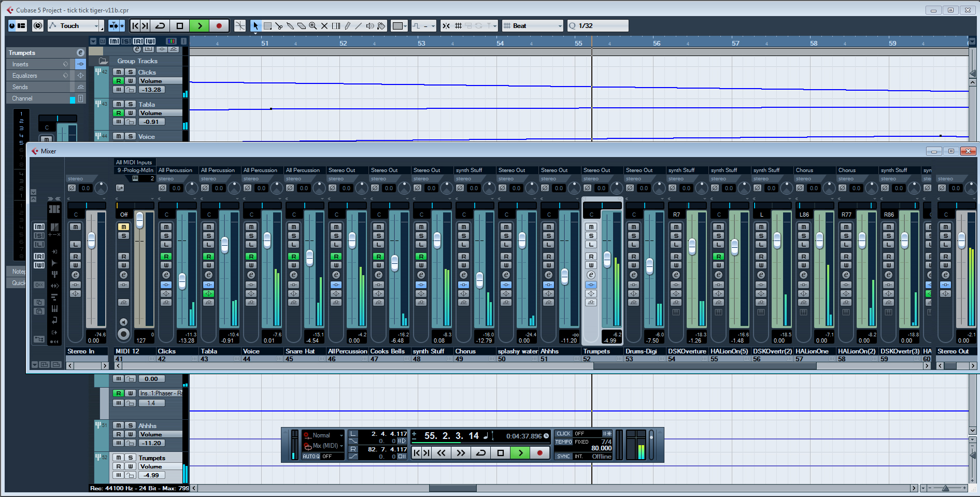Select the Split scissors tool
This screenshot has width=980, height=497.
[279, 26]
